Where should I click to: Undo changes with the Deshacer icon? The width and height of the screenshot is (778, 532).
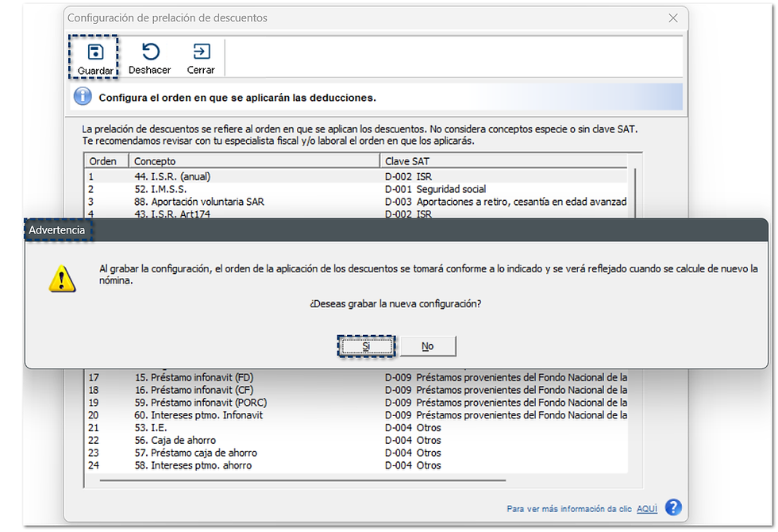(150, 52)
